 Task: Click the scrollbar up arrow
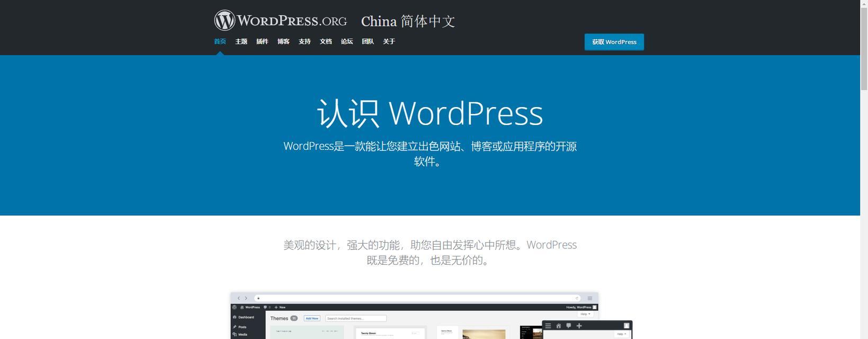click(864, 4)
